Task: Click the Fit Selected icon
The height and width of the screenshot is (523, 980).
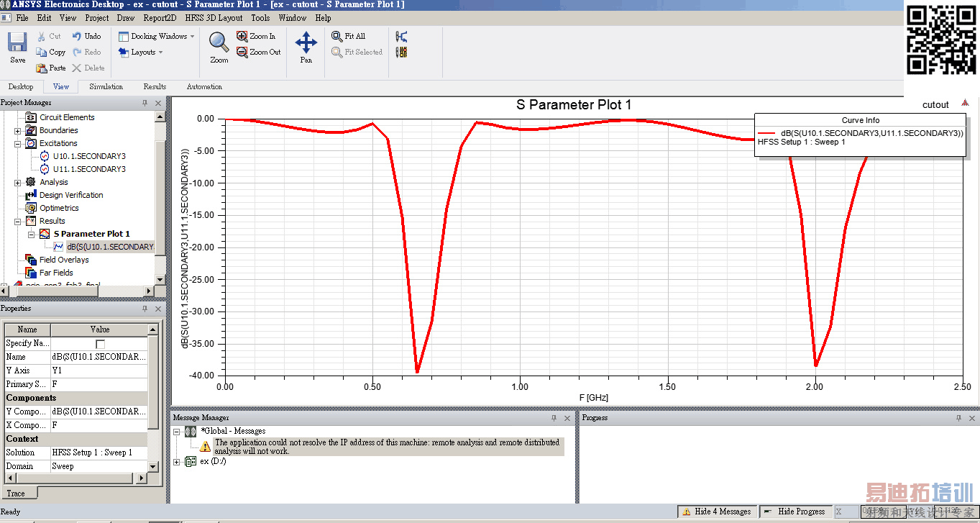Action: click(336, 52)
